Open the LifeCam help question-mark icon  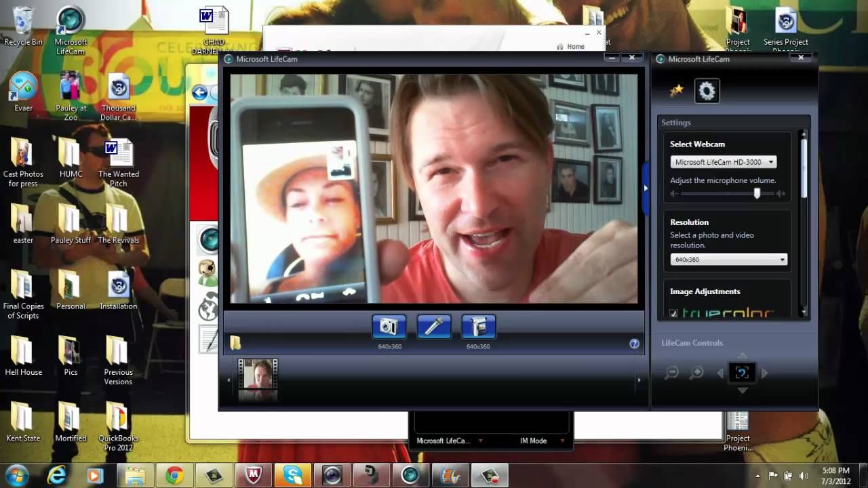(634, 344)
